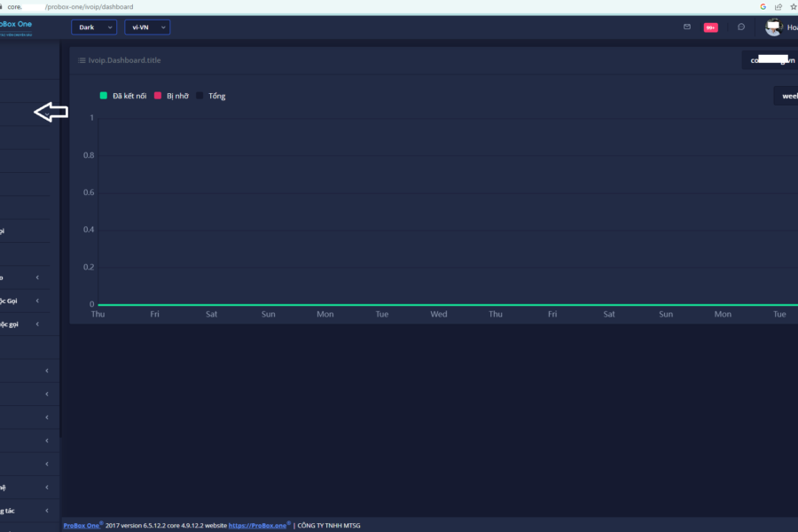The image size is (798, 532).
Task: Open the chat bubble icon in header
Action: click(x=740, y=27)
